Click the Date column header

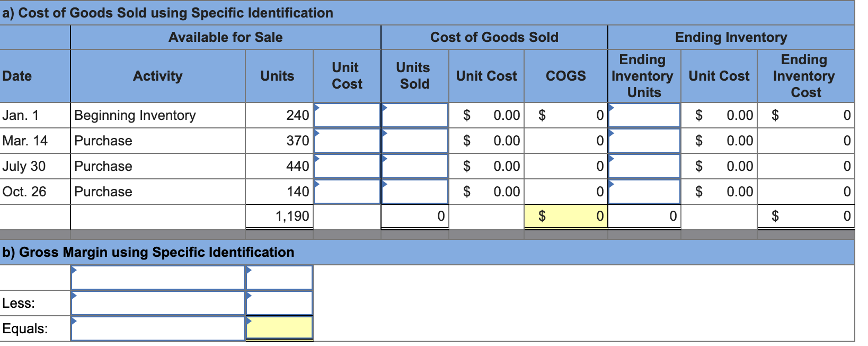[x=35, y=76]
